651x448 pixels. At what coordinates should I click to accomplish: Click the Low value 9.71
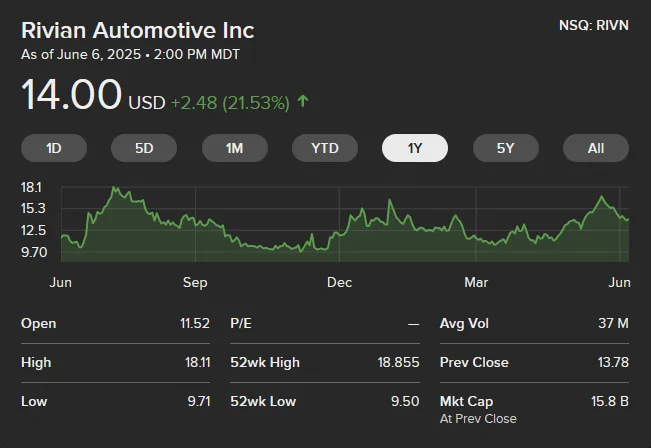199,401
